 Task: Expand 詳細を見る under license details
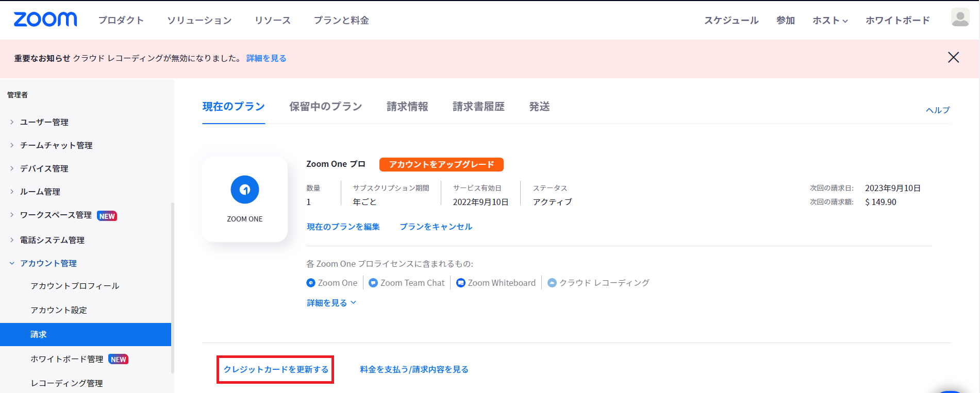point(331,303)
